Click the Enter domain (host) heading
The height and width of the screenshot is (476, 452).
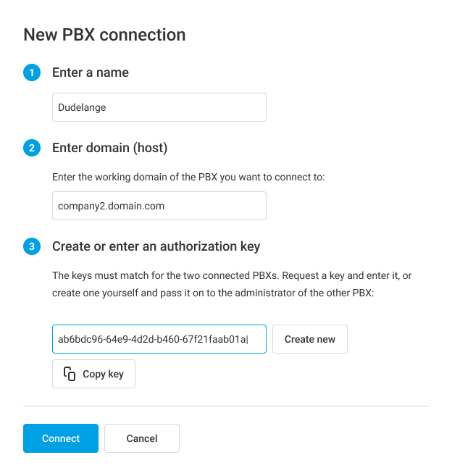click(x=109, y=148)
